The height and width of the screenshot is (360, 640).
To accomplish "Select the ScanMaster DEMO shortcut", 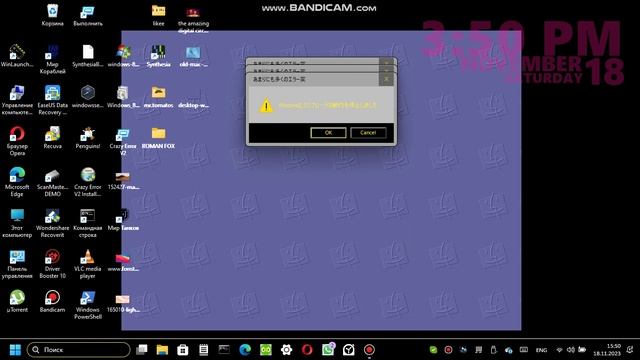I will tap(52, 182).
